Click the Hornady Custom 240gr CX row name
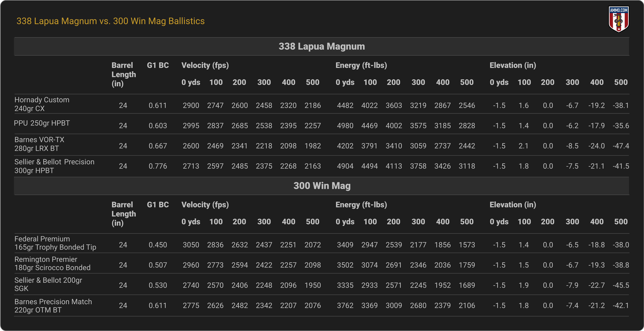This screenshot has width=644, height=331. [x=42, y=104]
